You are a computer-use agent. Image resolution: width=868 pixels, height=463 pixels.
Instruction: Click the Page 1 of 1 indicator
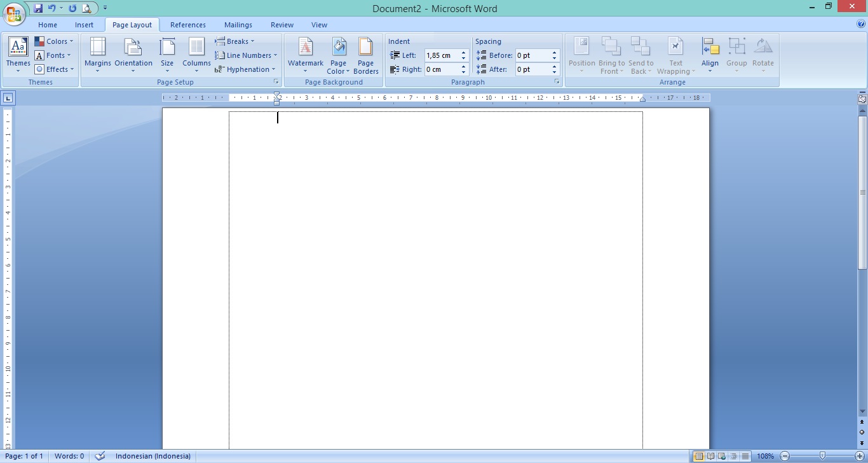[x=25, y=456]
